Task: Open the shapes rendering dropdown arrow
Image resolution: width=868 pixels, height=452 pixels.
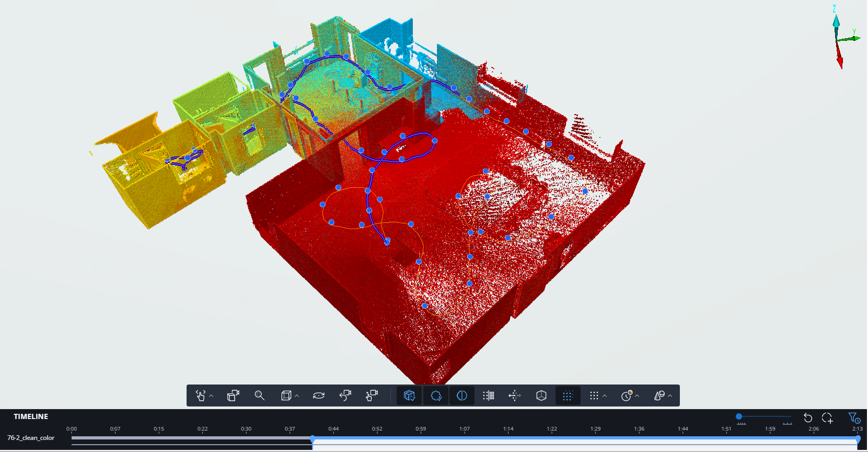Action: click(670, 396)
